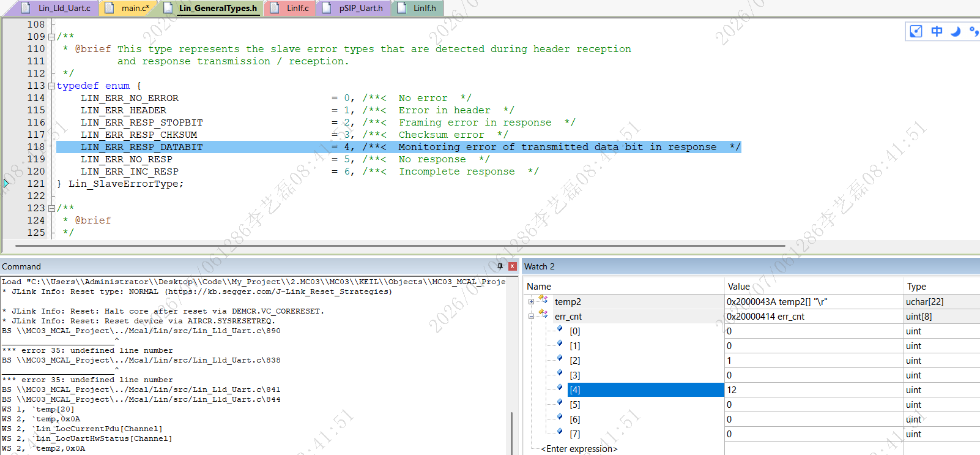Select the Lin_GeneralTypes.h tab
The height and width of the screenshot is (455, 980).
[212, 8]
